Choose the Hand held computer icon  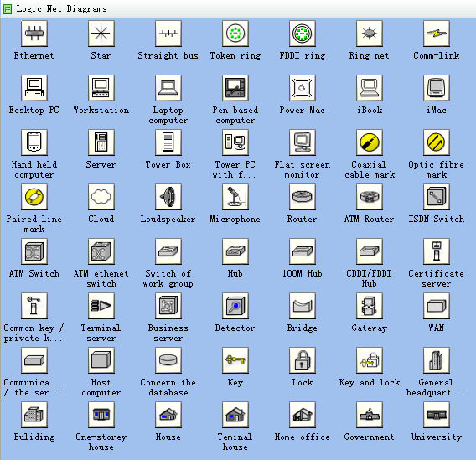(34, 142)
